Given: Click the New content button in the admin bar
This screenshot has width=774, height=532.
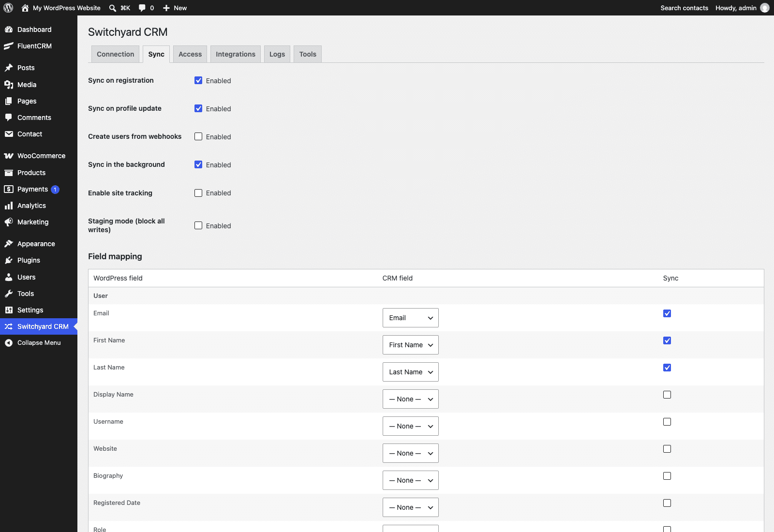Looking at the screenshot, I should point(175,8).
